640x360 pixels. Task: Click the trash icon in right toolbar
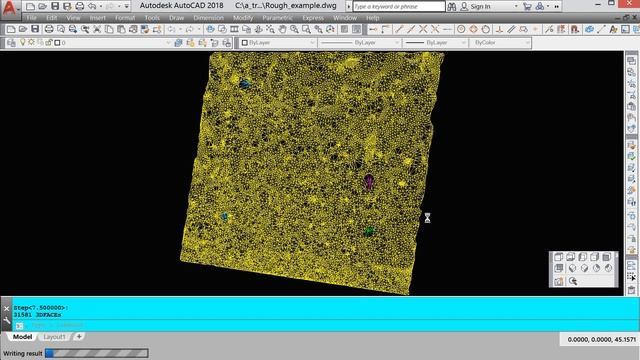(631, 290)
